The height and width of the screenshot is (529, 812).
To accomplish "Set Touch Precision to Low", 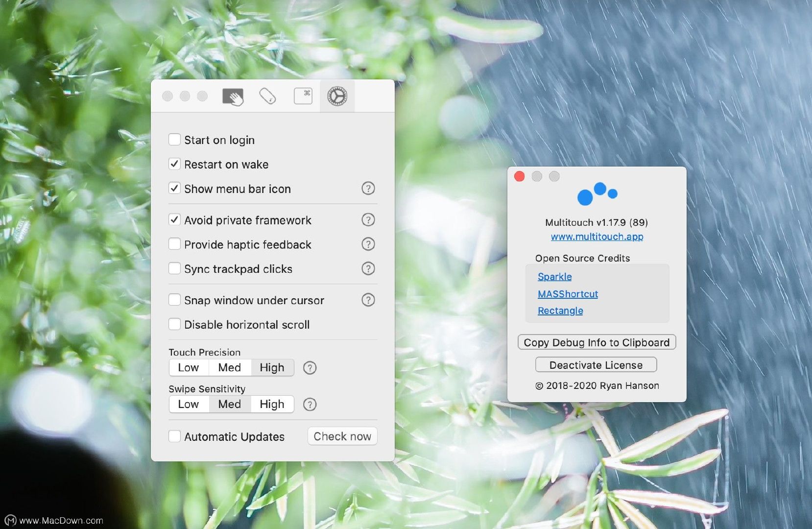I will point(189,367).
